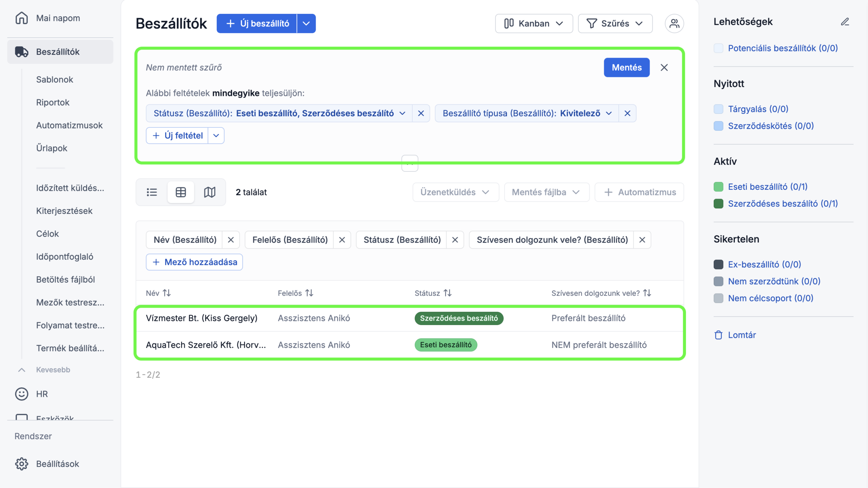Collapse the sidebar with Kevesebb

[x=53, y=370]
